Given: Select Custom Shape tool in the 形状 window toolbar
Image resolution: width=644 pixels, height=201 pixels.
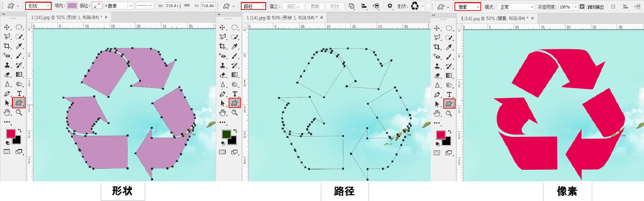Looking at the screenshot, I should 19,103.
